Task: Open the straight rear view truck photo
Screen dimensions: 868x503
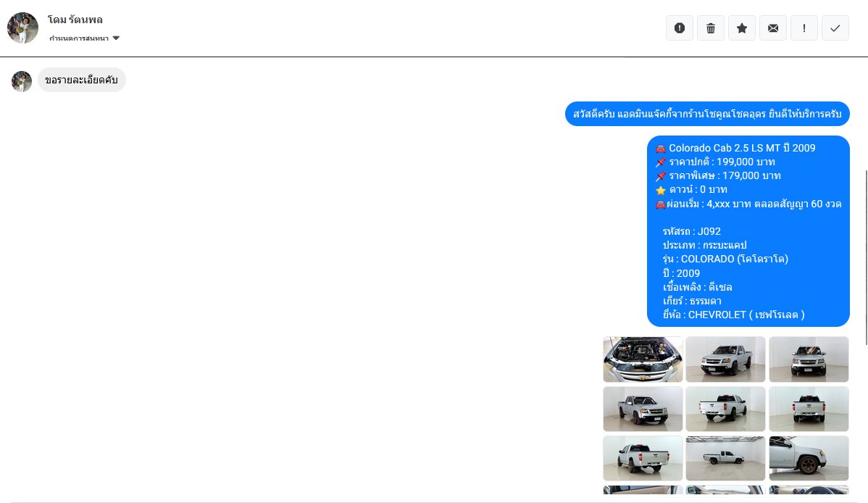Action: (x=809, y=409)
